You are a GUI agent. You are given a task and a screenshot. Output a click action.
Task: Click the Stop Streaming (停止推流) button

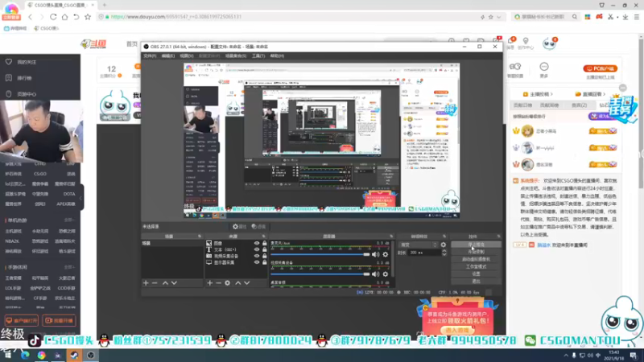point(476,245)
